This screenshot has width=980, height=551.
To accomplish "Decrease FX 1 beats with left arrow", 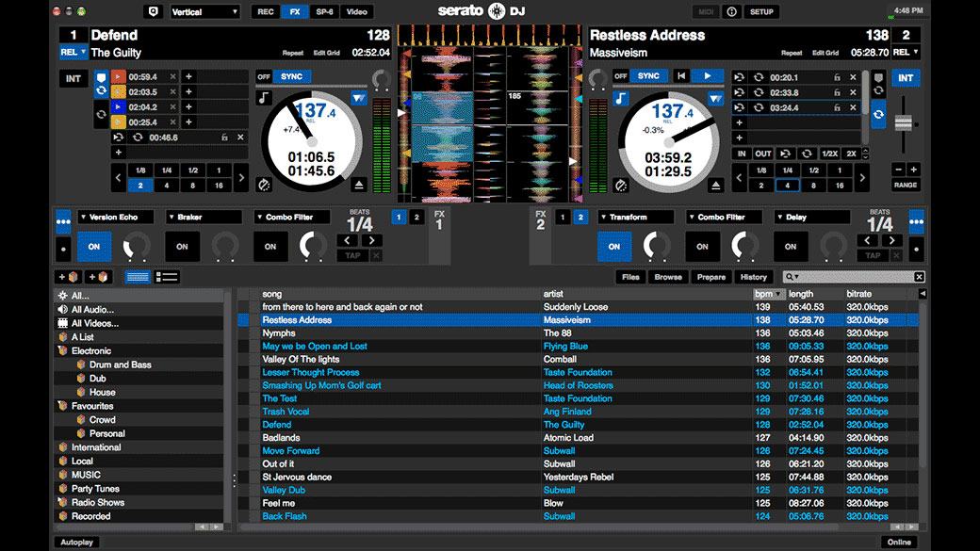I will coord(347,240).
